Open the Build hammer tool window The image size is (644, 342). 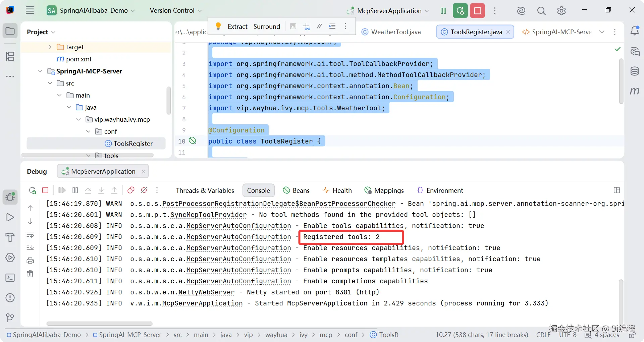[10, 237]
